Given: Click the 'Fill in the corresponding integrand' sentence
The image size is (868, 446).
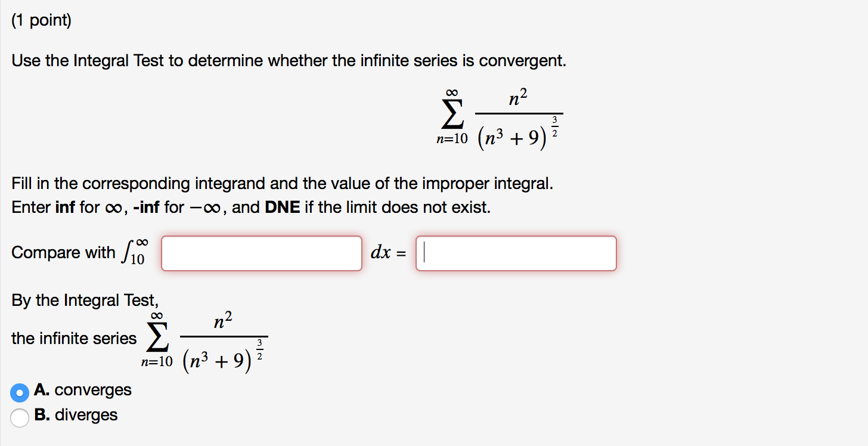Looking at the screenshot, I should [x=283, y=184].
